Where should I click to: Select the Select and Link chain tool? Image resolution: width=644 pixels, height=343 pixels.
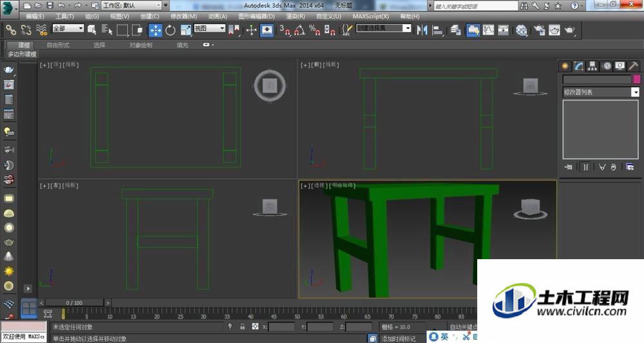[x=11, y=30]
